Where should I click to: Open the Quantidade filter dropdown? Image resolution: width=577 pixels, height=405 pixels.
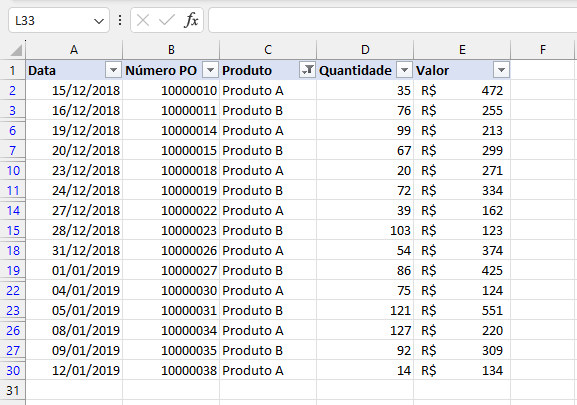(404, 70)
